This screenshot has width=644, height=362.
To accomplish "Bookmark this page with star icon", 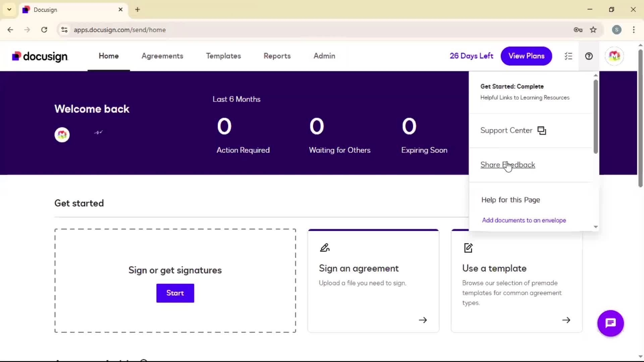I will click(x=593, y=30).
